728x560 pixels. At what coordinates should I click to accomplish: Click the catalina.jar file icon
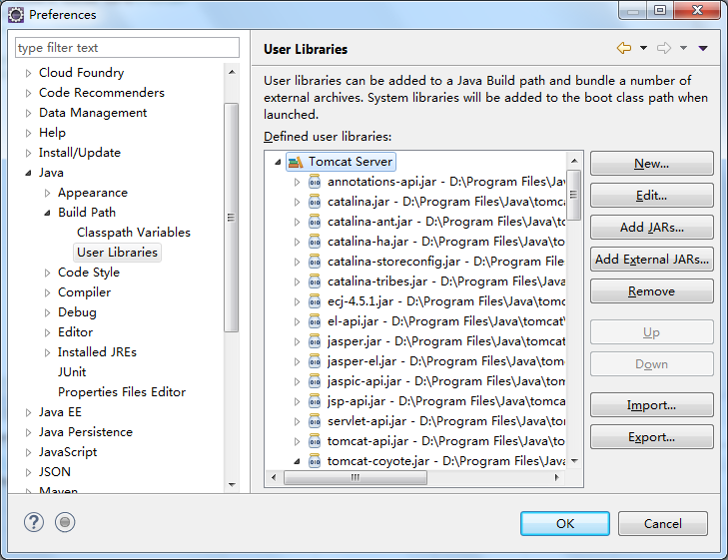315,202
